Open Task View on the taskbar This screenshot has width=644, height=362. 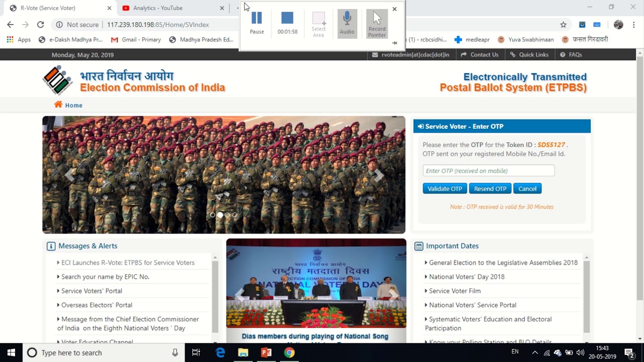click(x=196, y=352)
